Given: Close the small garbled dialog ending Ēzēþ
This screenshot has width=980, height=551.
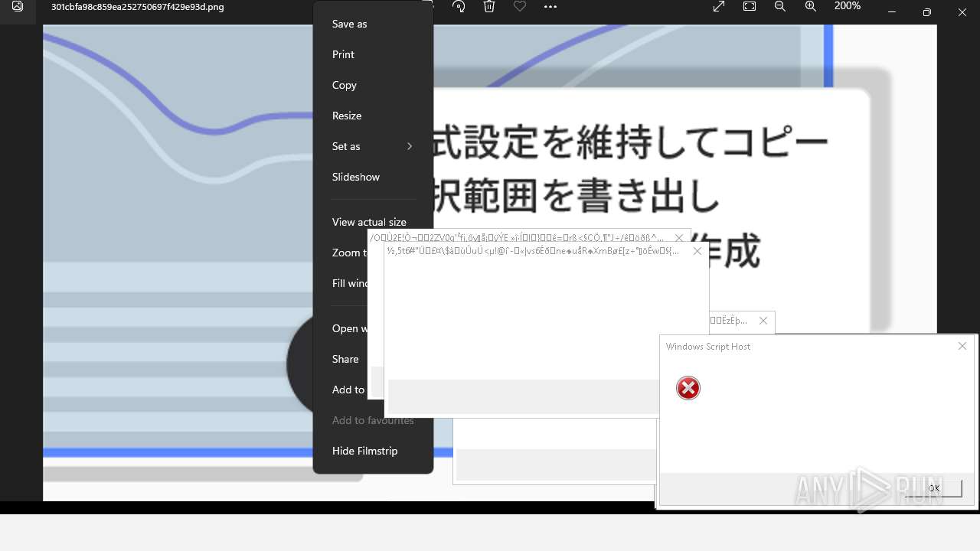Looking at the screenshot, I should (763, 321).
